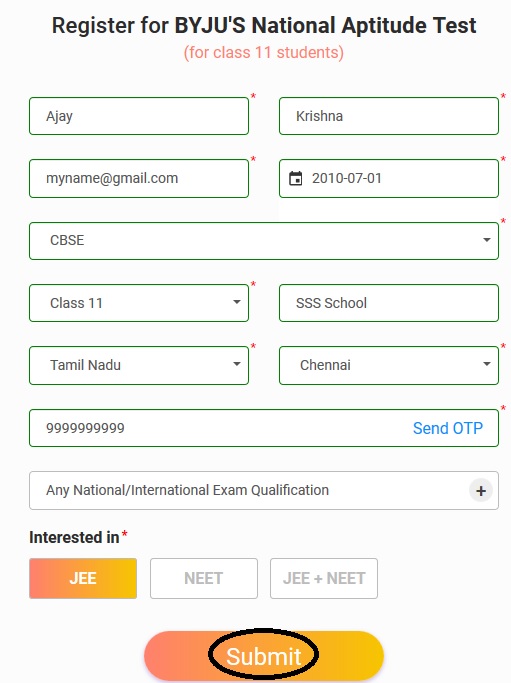The width and height of the screenshot is (511, 683).
Task: Expand Any National/International Exam Qualification
Action: pyautogui.click(x=264, y=490)
